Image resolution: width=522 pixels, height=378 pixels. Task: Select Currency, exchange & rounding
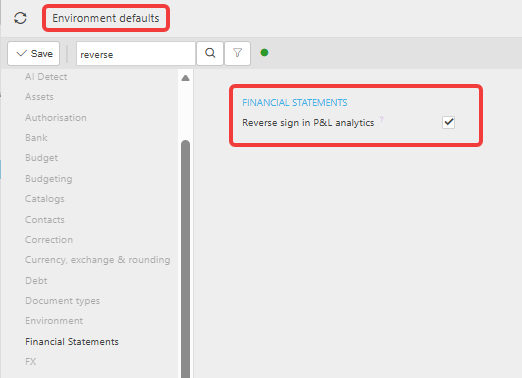pyautogui.click(x=97, y=260)
